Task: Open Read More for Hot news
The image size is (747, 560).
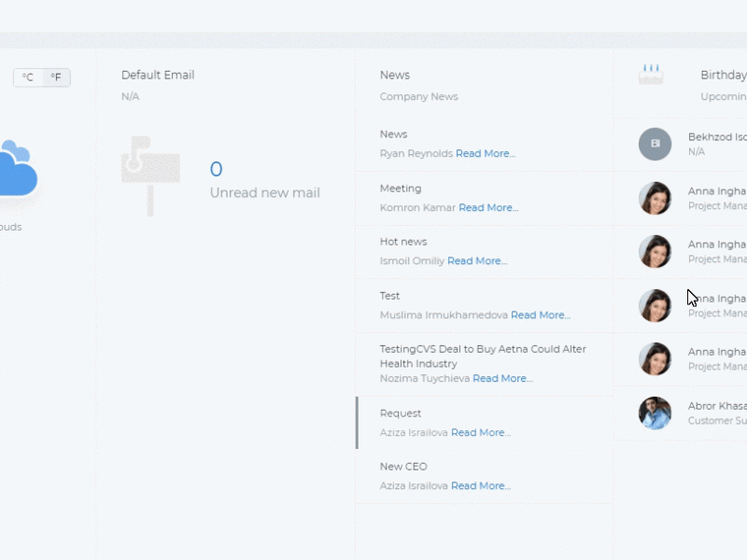Action: coord(477,261)
